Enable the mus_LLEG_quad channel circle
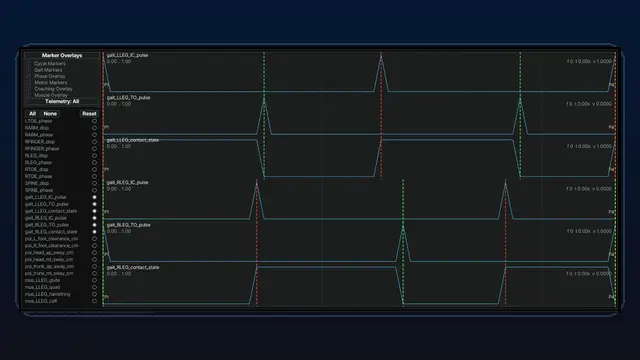This screenshot has width=640, height=360. pyautogui.click(x=94, y=287)
